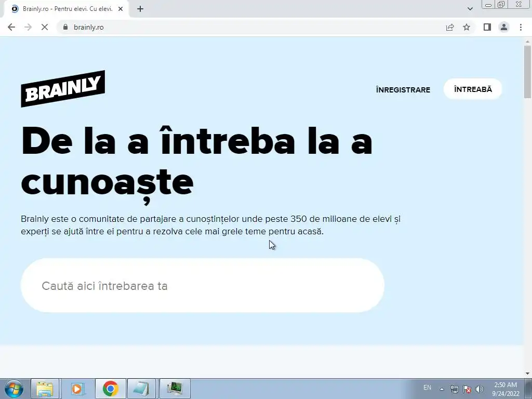The height and width of the screenshot is (399, 532).
Task: Open the Windows Start menu
Action: 14,389
